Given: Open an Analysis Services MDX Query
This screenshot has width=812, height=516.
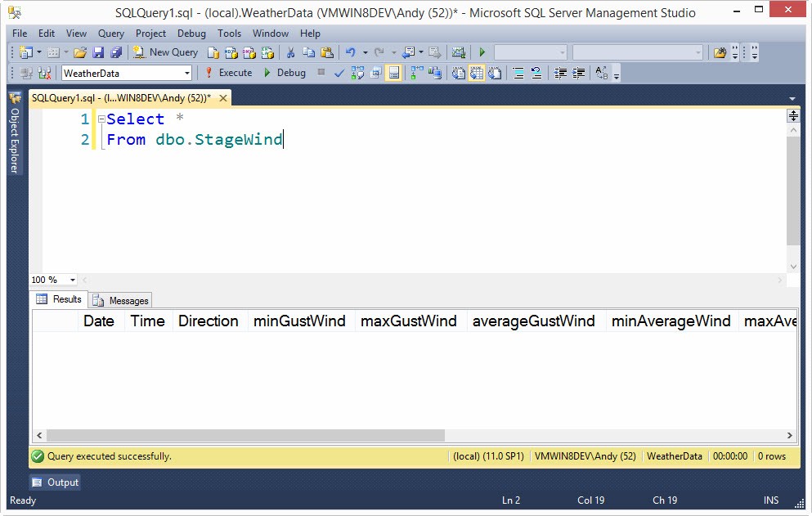Looking at the screenshot, I should click(x=231, y=52).
